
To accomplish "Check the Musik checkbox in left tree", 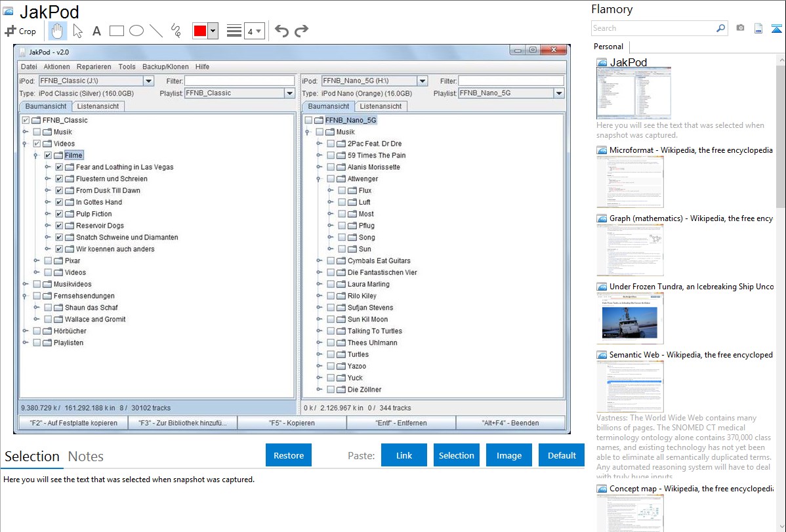I will click(37, 132).
